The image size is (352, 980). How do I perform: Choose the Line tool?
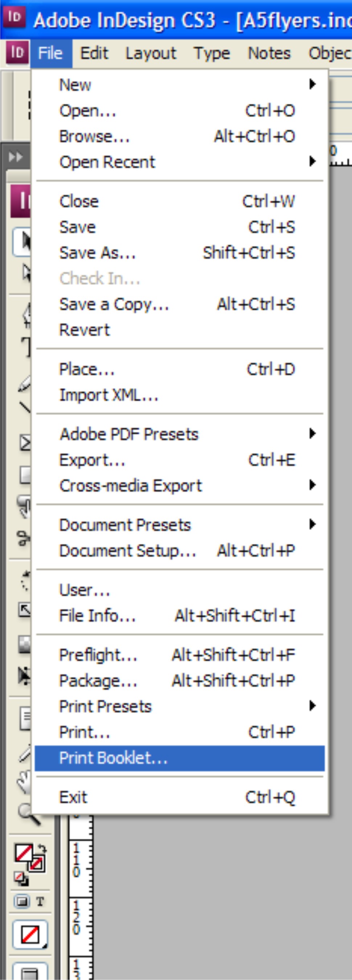tap(25, 408)
